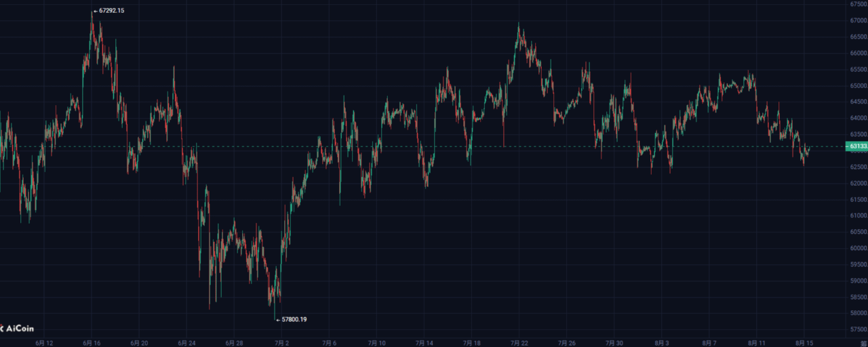868x347 pixels.
Task: Click the 65000 price axis label
Action: click(x=859, y=85)
